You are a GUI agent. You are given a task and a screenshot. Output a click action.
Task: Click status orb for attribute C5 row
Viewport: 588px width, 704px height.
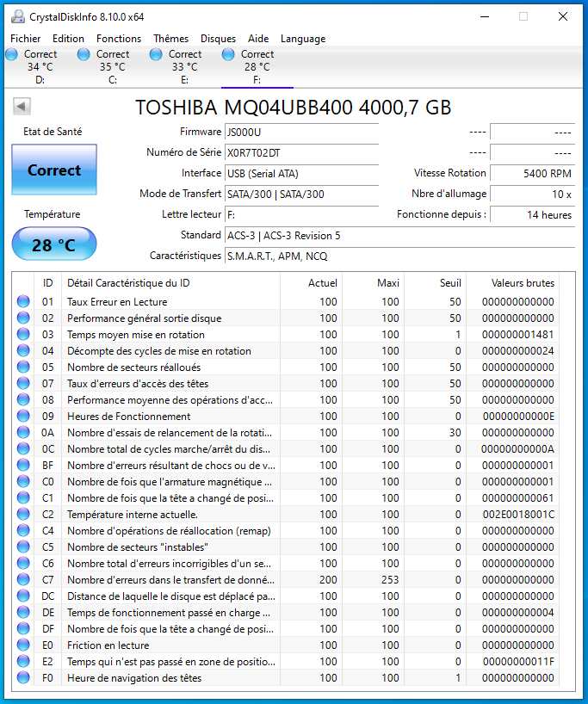pyautogui.click(x=23, y=547)
